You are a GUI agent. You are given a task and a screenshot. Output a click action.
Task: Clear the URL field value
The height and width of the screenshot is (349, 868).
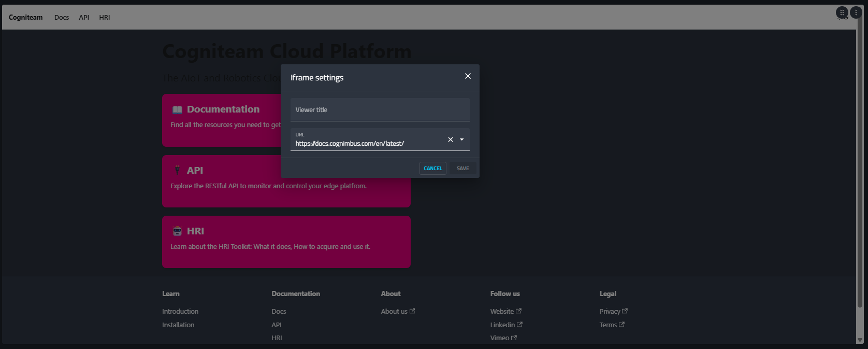click(x=451, y=139)
